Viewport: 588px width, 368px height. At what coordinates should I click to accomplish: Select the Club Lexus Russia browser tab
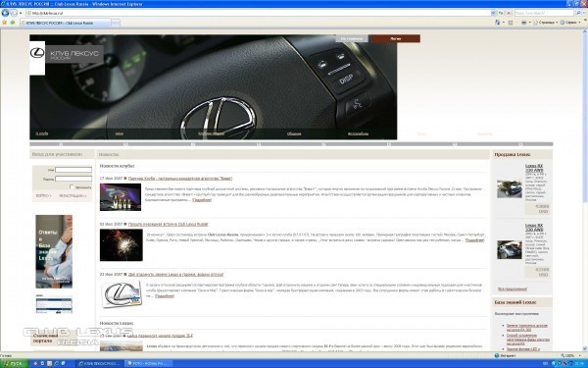66,23
